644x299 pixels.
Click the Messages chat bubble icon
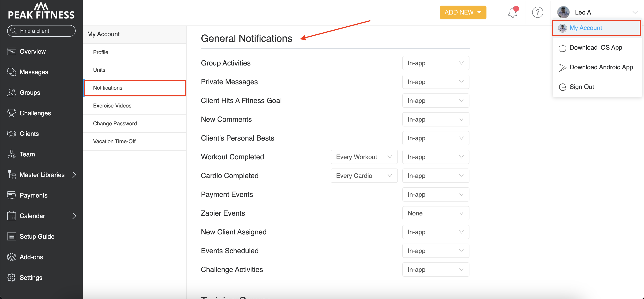coord(11,72)
